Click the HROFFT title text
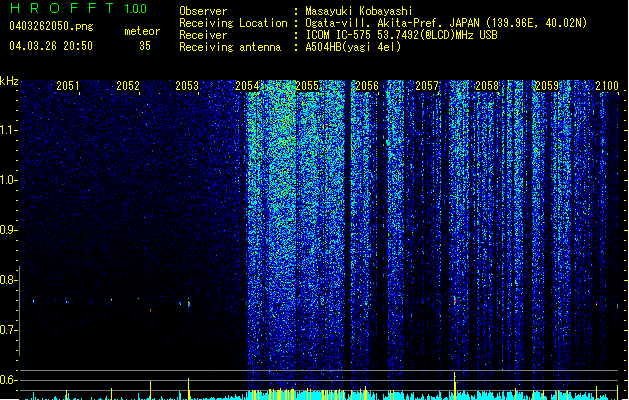629x400 pixels. click(62, 8)
